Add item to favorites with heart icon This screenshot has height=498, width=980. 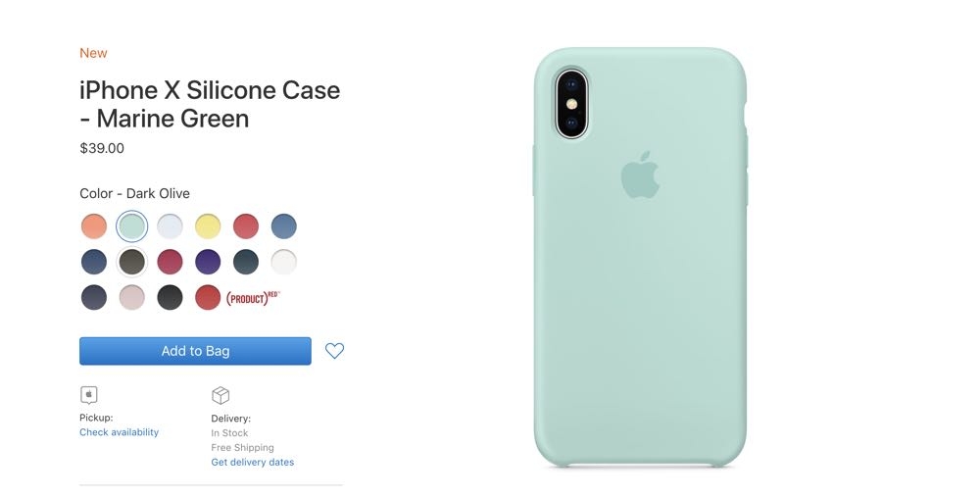(334, 351)
